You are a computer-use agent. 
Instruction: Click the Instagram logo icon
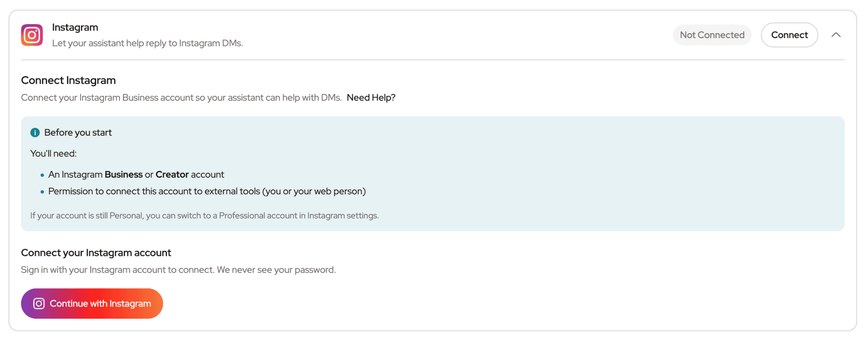click(32, 35)
